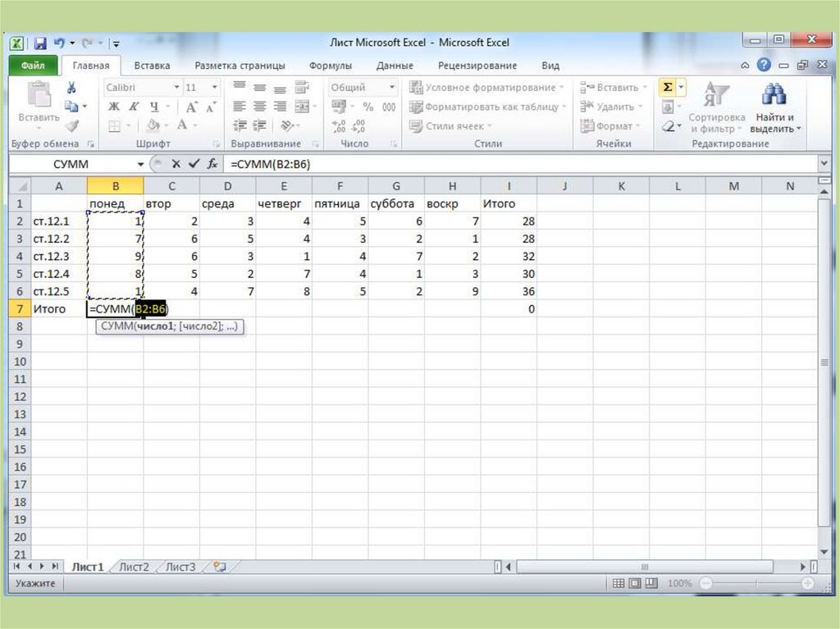The width and height of the screenshot is (840, 629).
Task: Click the Increase indent icon
Action: tap(260, 125)
